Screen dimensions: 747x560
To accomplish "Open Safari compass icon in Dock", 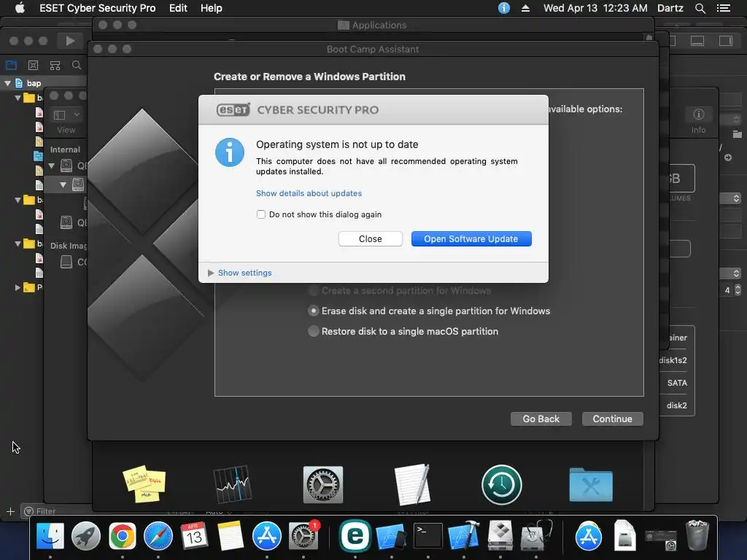I will tap(158, 536).
